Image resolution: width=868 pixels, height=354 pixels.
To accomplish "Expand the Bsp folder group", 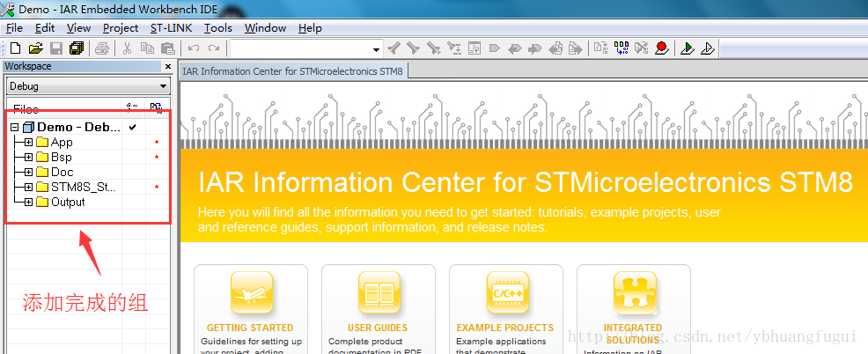I will 29,158.
